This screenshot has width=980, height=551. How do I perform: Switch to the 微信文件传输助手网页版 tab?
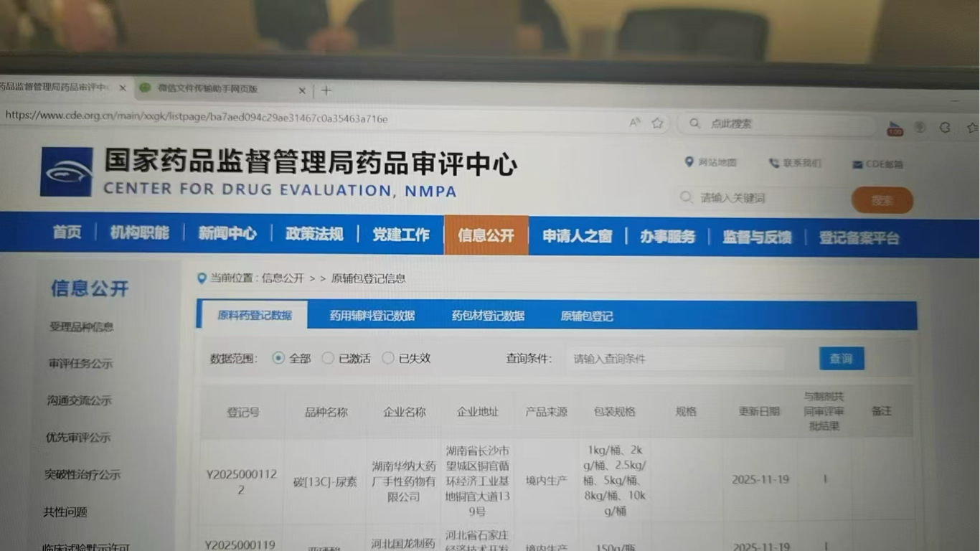(x=222, y=90)
